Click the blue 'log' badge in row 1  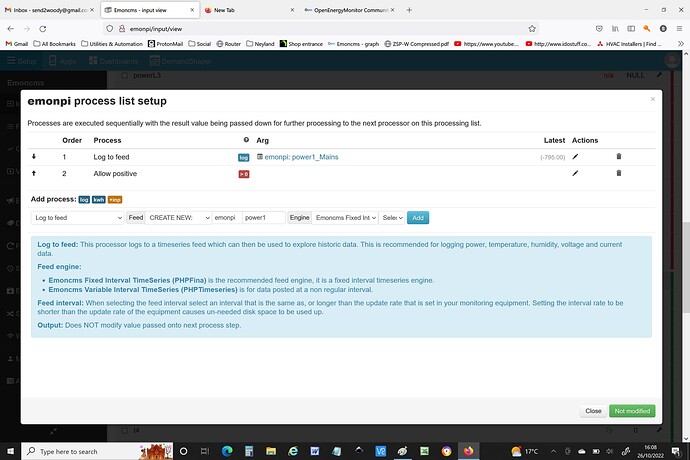pyautogui.click(x=243, y=158)
